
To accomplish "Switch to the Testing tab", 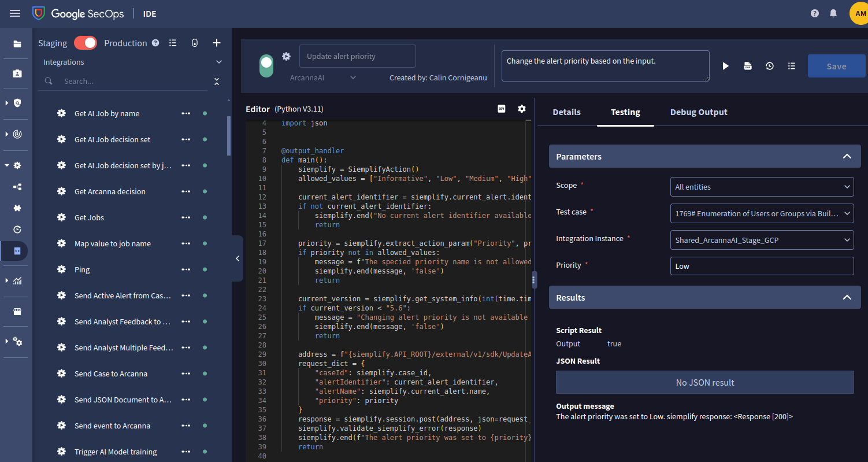I will pos(625,112).
